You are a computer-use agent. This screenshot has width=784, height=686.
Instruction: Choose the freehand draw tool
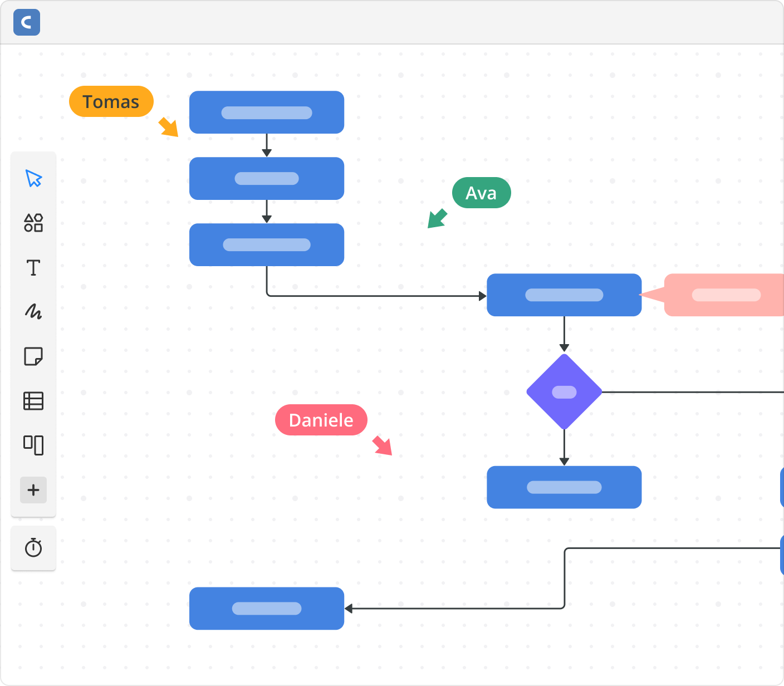(33, 312)
